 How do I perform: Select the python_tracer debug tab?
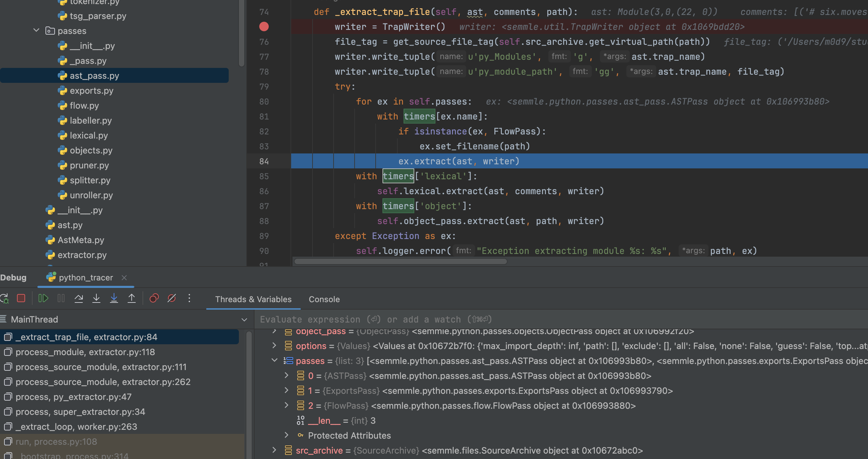point(86,277)
